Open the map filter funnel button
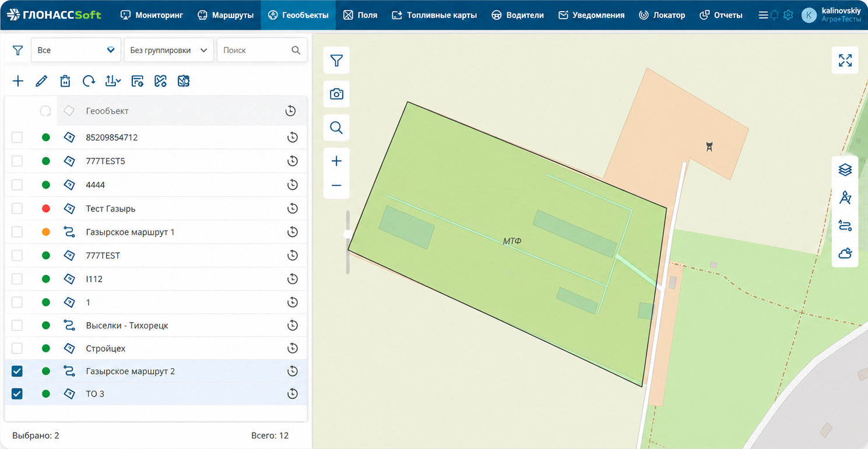Viewport: 868px width, 449px height. tap(336, 61)
